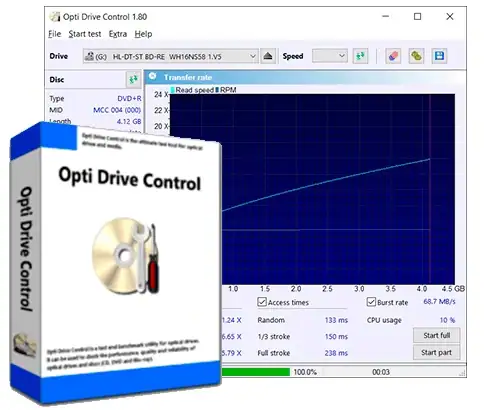Image resolution: width=484 pixels, height=410 pixels.
Task: Toggle the Burst rate checkbox
Action: click(x=371, y=302)
